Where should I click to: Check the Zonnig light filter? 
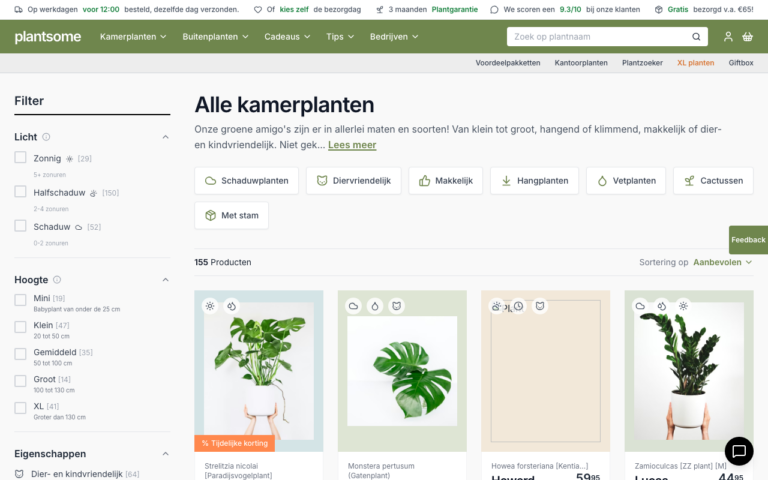(20, 157)
